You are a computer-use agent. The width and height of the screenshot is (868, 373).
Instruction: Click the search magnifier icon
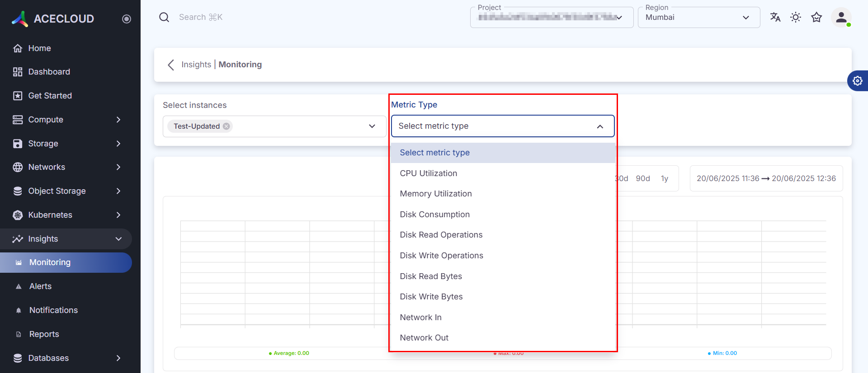[x=164, y=17]
